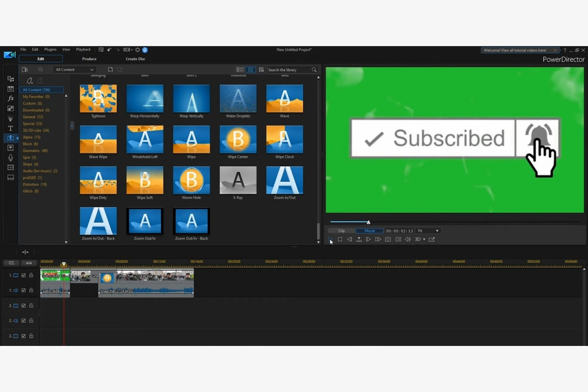This screenshot has height=392, width=588.
Task: Select the Wipe Clock transition thumbnail
Action: (284, 140)
